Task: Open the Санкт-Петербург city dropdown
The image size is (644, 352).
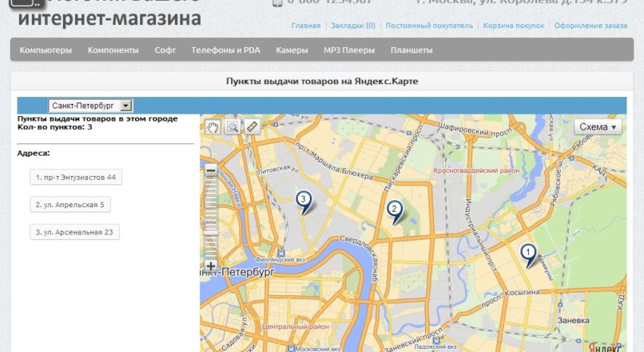Action: [90, 106]
